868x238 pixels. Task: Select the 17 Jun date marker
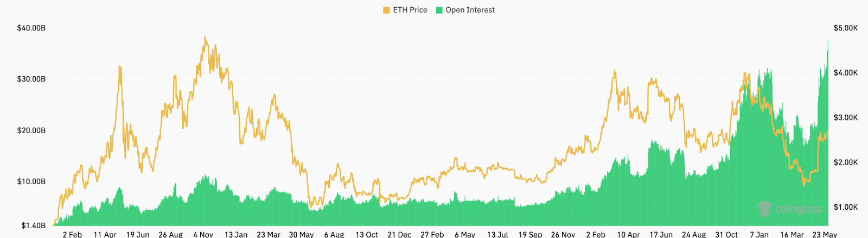[x=661, y=234]
